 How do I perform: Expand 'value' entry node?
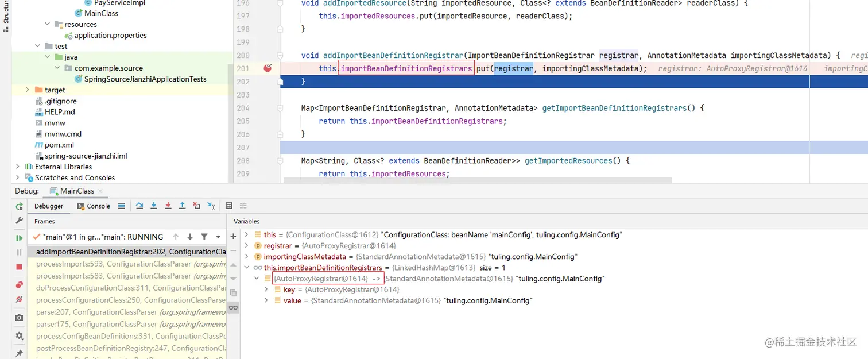click(x=266, y=300)
